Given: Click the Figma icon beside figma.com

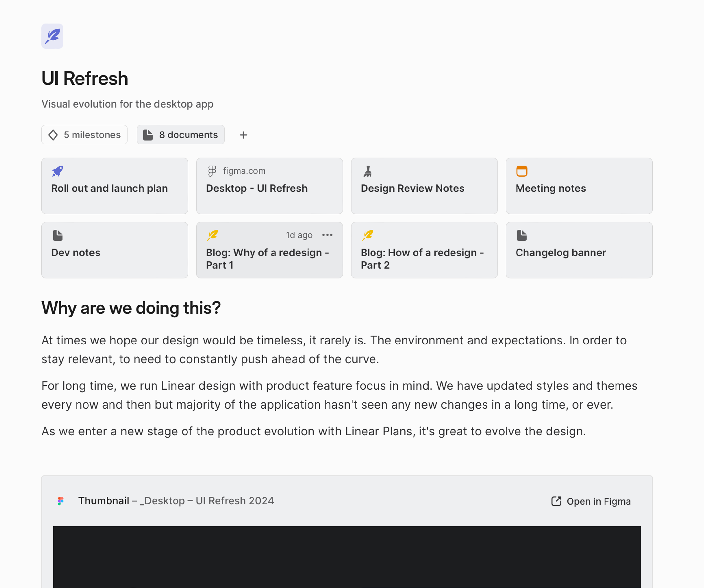Looking at the screenshot, I should (212, 171).
